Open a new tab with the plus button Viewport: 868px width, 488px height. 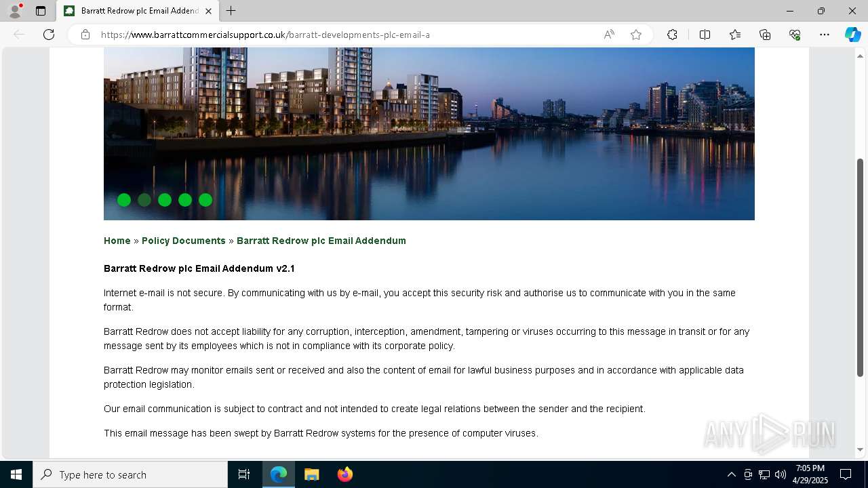click(231, 11)
